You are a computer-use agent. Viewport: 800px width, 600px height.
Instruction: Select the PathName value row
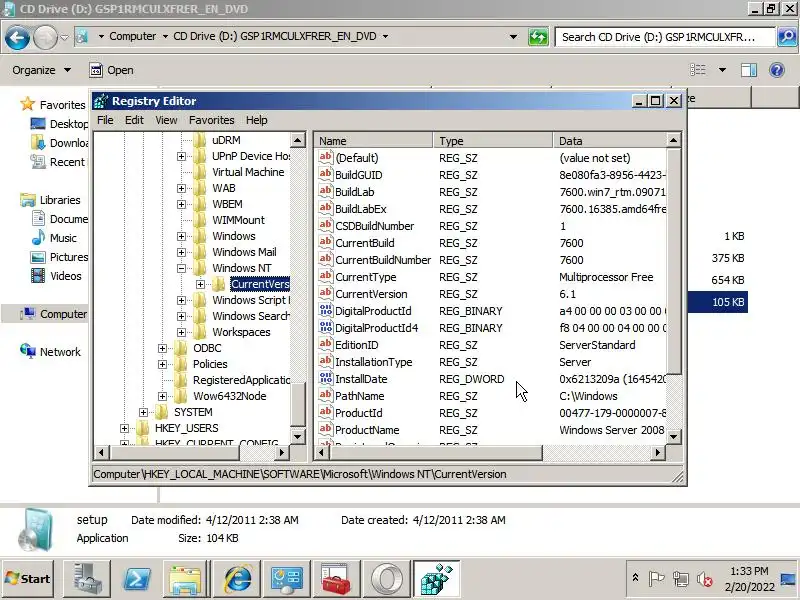coord(490,396)
